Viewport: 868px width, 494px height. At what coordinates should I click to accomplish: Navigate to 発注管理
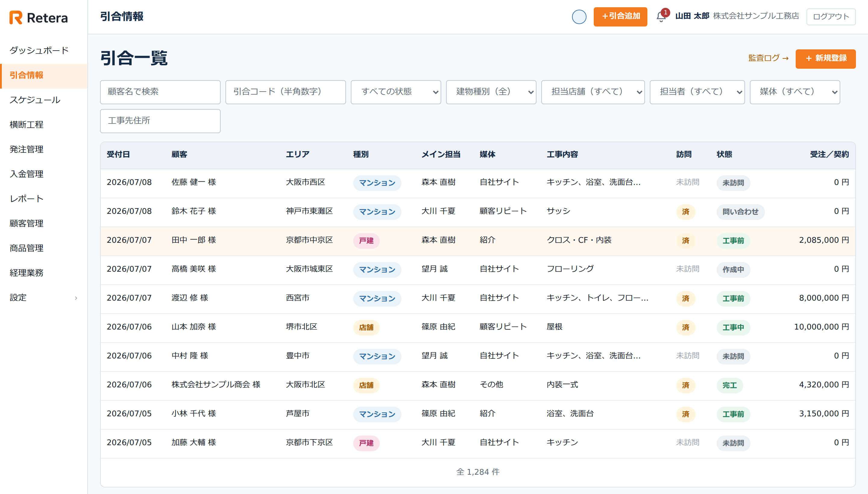44,150
